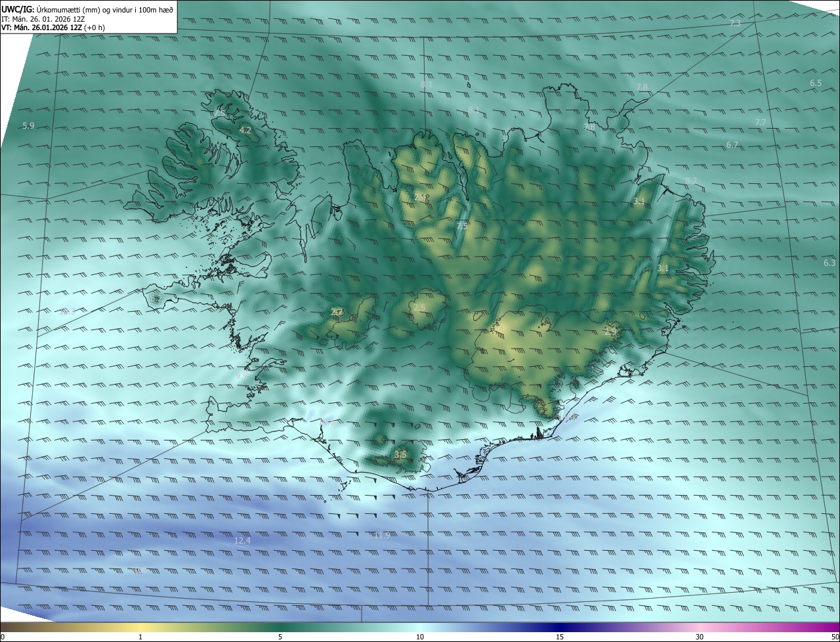Click the 1 tick on the color scale
Viewport: 840px width, 642px height.
[x=140, y=637]
